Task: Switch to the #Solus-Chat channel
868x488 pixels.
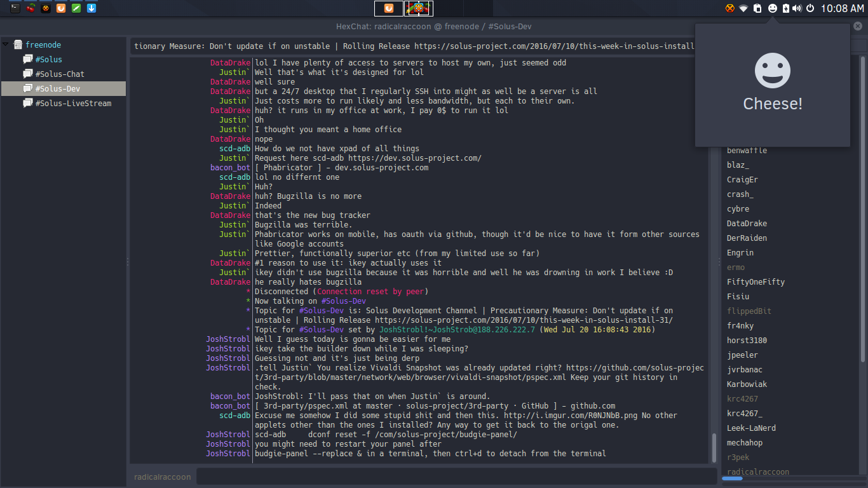Action: 60,74
